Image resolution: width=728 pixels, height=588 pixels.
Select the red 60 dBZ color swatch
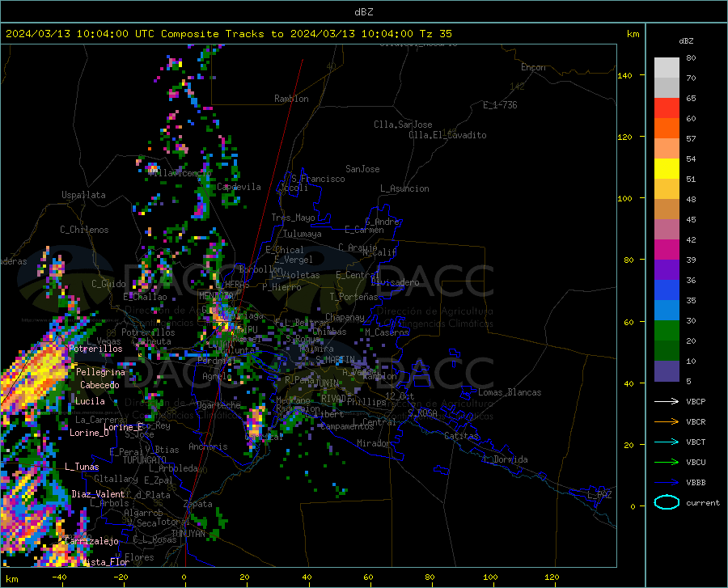click(667, 108)
